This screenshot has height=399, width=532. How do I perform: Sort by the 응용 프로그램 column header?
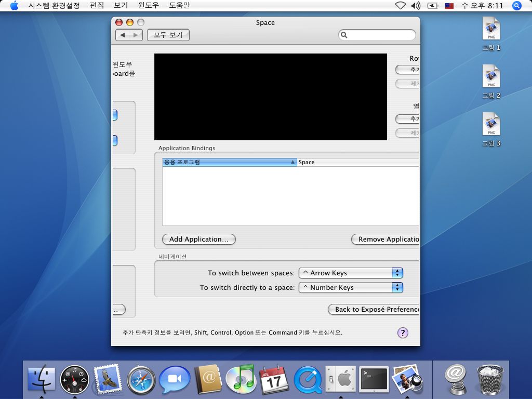tap(229, 162)
